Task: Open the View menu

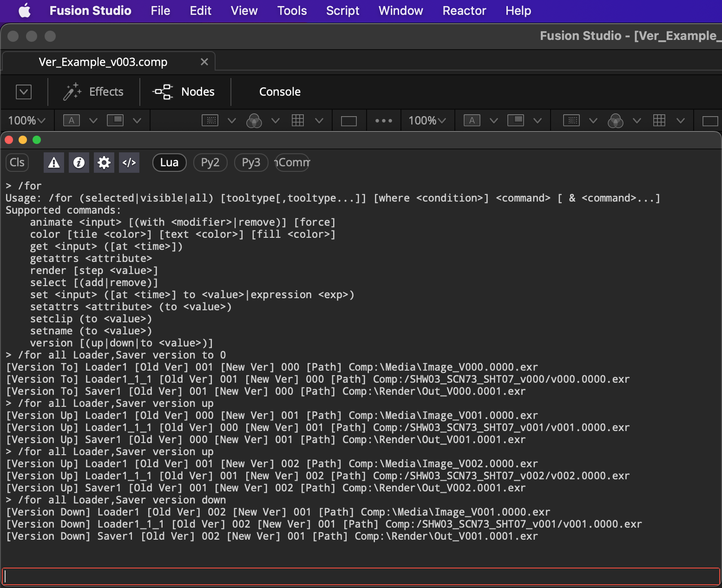Action: point(244,10)
